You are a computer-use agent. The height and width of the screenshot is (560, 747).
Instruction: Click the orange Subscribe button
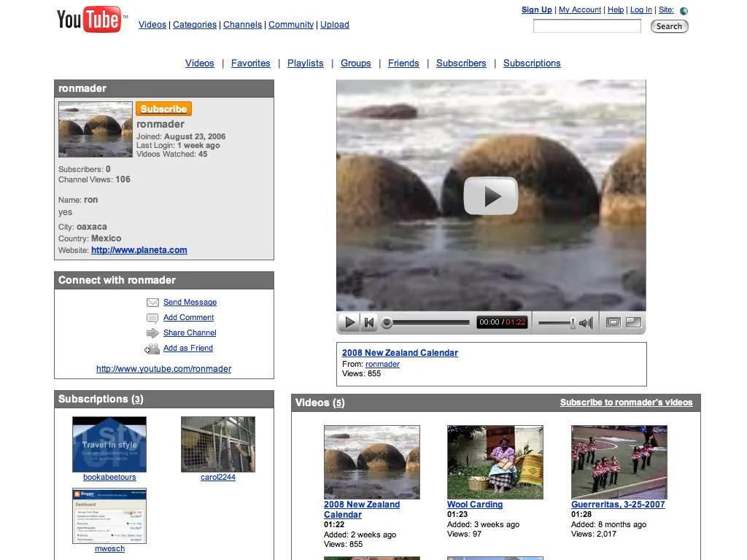[x=163, y=109]
